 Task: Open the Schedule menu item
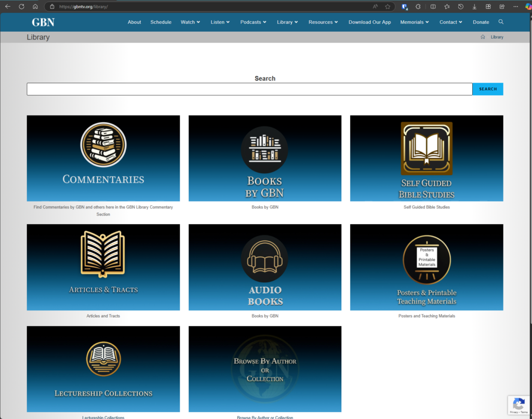161,22
